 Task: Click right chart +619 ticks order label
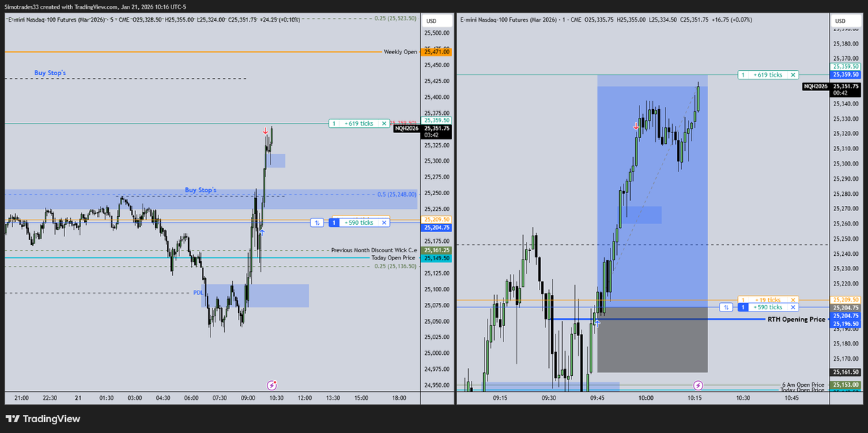(x=767, y=74)
